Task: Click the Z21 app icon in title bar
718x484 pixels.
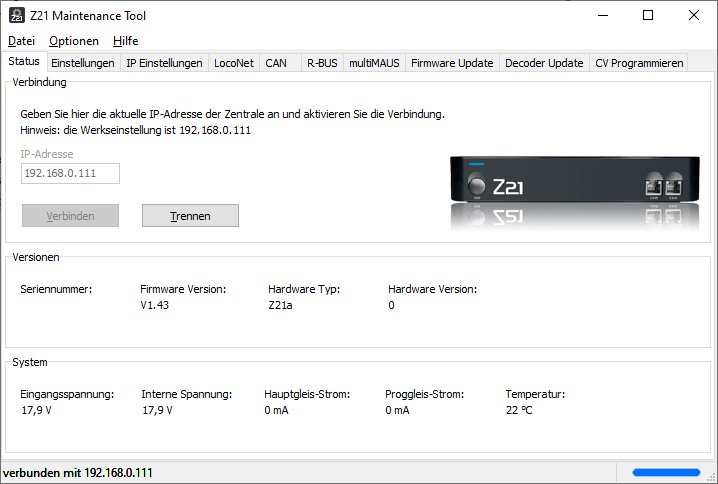Action: pyautogui.click(x=17, y=15)
